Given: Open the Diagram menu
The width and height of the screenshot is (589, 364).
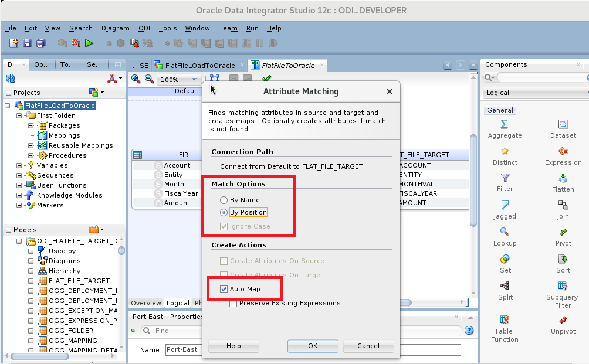Looking at the screenshot, I should pyautogui.click(x=115, y=28).
